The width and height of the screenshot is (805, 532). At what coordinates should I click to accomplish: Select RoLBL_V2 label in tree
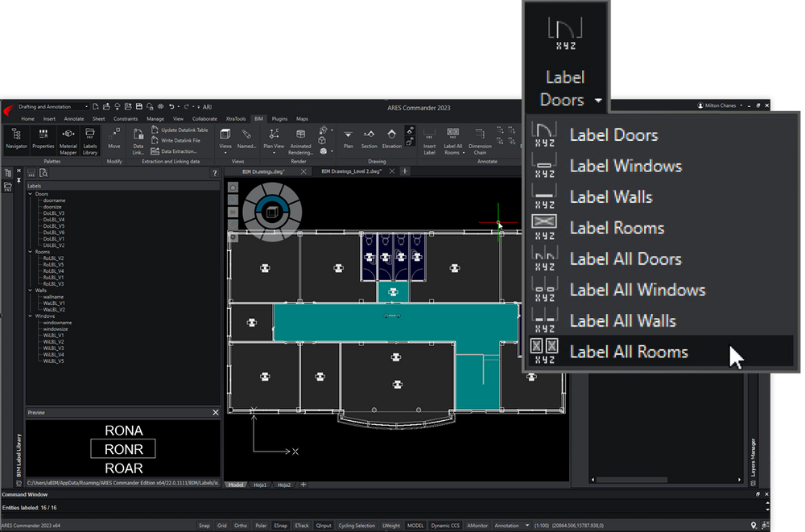point(53,258)
